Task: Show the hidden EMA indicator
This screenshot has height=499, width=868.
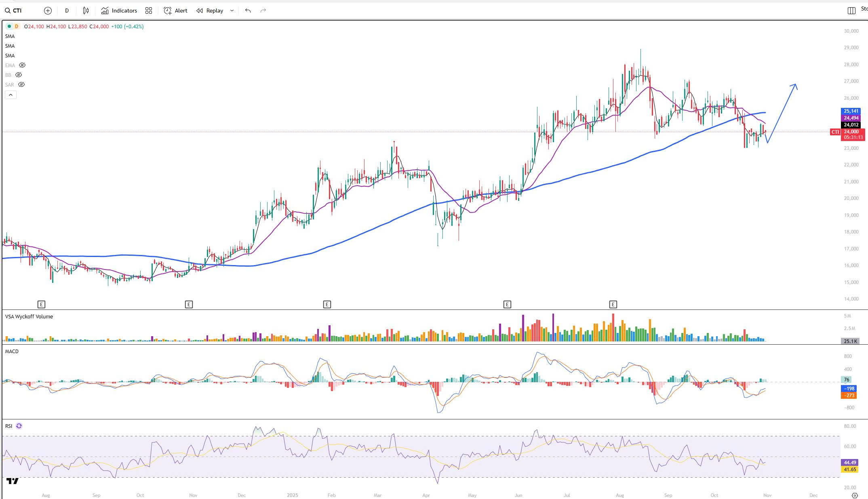Action: (x=22, y=65)
